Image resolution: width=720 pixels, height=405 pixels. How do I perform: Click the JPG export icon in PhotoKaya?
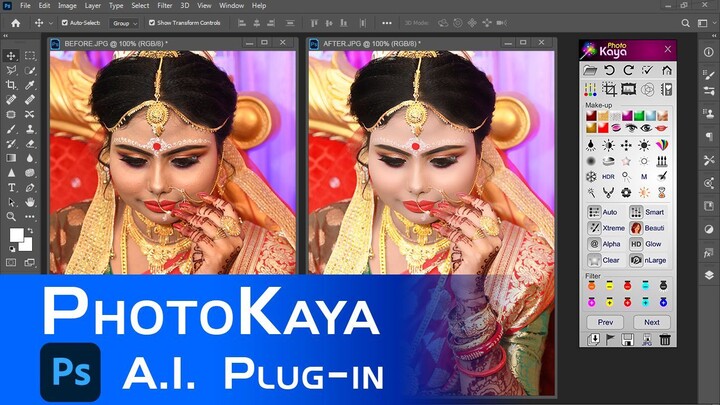click(x=647, y=339)
